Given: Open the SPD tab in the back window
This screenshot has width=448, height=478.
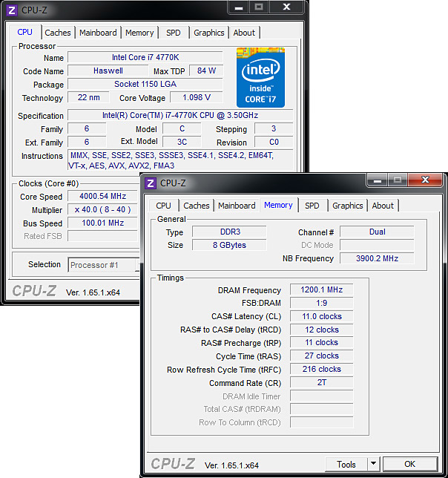Looking at the screenshot, I should click(174, 33).
